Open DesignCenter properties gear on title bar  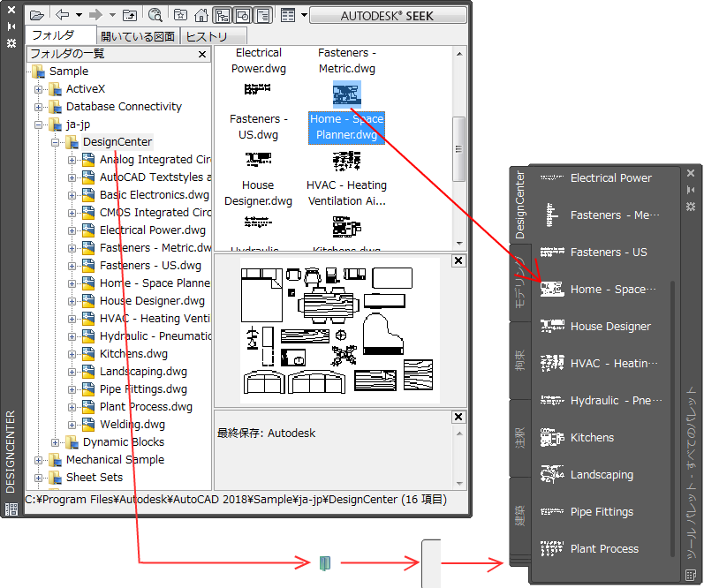[11, 43]
